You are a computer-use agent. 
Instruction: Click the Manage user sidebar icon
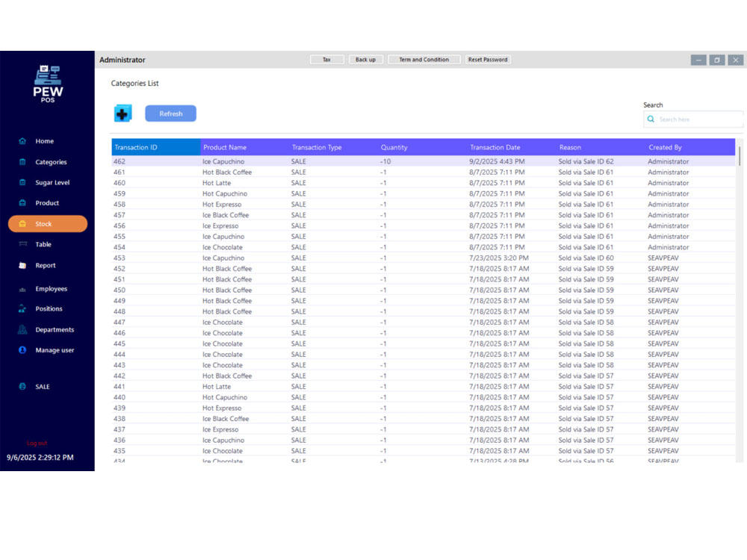tap(22, 350)
